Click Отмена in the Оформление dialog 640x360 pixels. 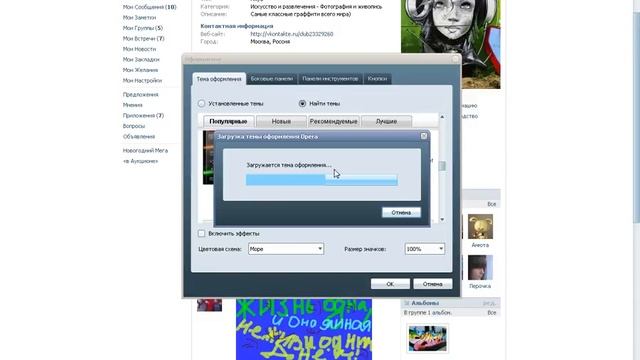[x=433, y=284]
